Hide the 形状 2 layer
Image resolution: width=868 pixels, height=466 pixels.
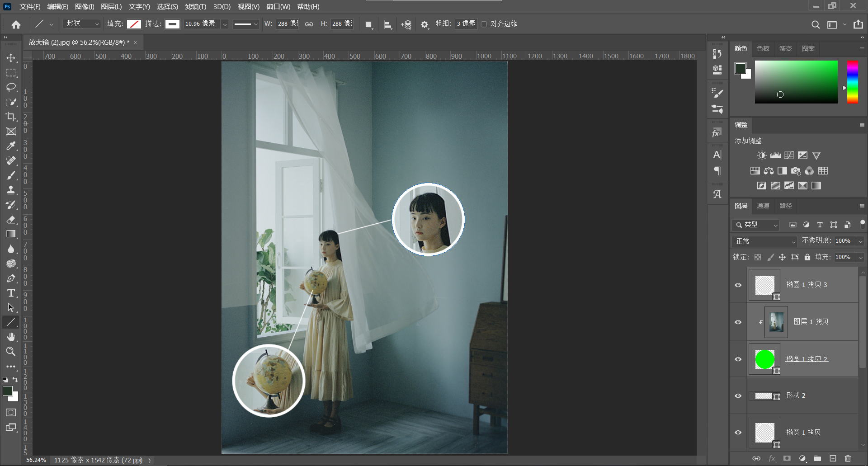coord(738,396)
